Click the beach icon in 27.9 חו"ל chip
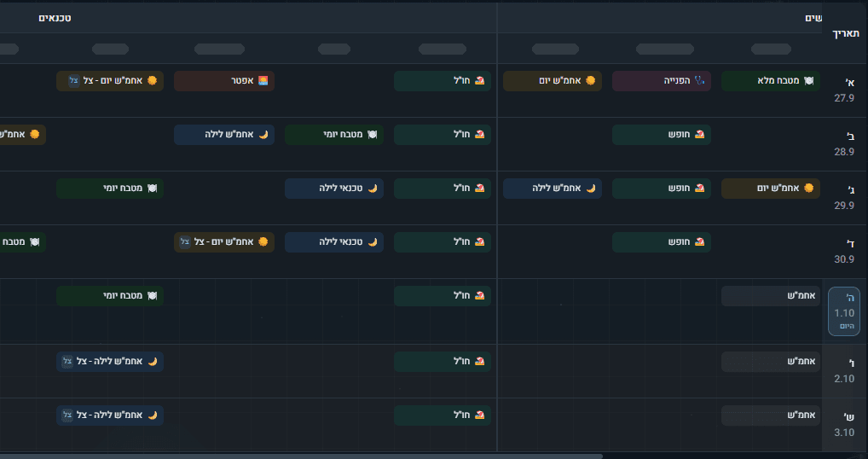Image resolution: width=868 pixels, height=459 pixels. [x=480, y=81]
